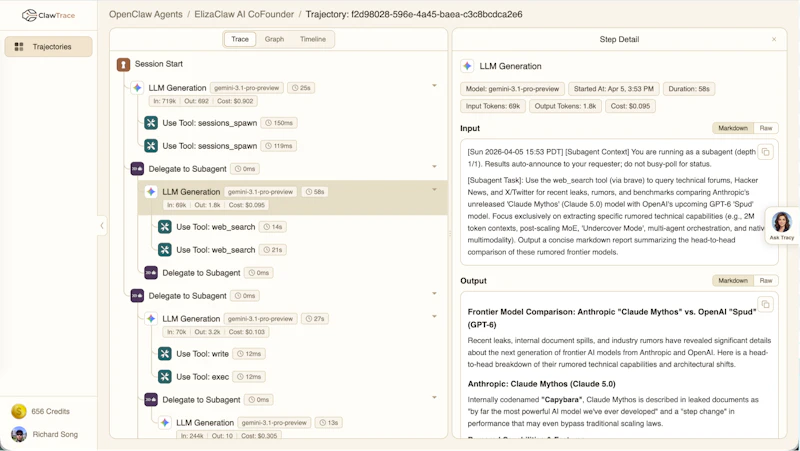Click the Model: gemini-3.1-pro-preview badge
Image resolution: width=800 pixels, height=451 pixels.
point(512,89)
